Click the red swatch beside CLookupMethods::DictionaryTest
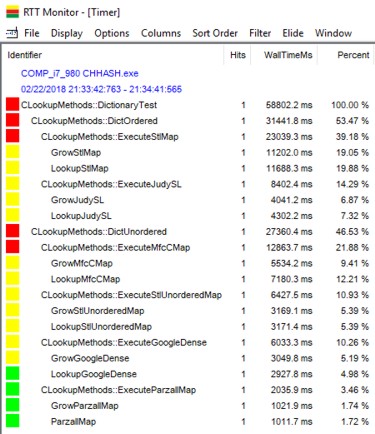Screen dimensions: 375x434 (x=12, y=105)
